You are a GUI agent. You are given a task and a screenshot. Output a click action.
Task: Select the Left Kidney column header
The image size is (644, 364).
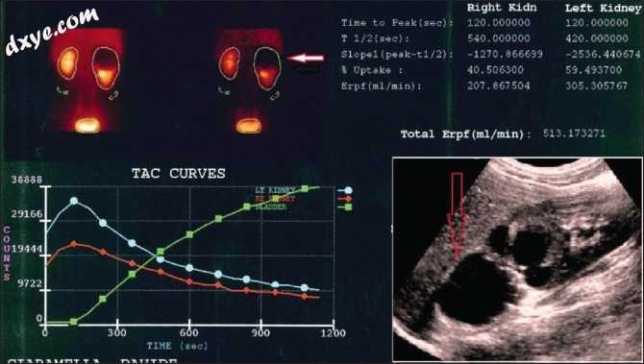(603, 8)
